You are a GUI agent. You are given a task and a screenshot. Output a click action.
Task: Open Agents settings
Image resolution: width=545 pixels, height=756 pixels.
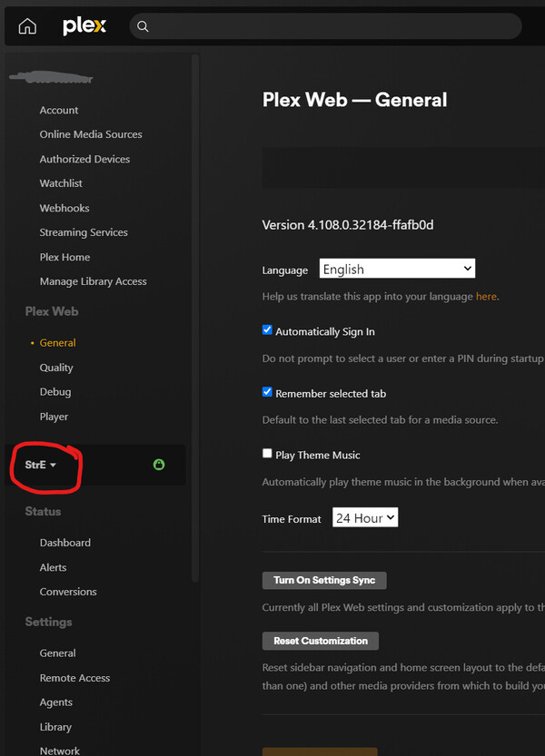click(x=56, y=702)
